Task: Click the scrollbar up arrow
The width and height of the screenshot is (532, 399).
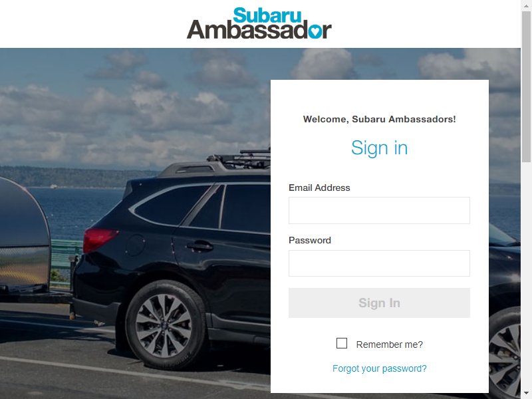Action: 527,5
